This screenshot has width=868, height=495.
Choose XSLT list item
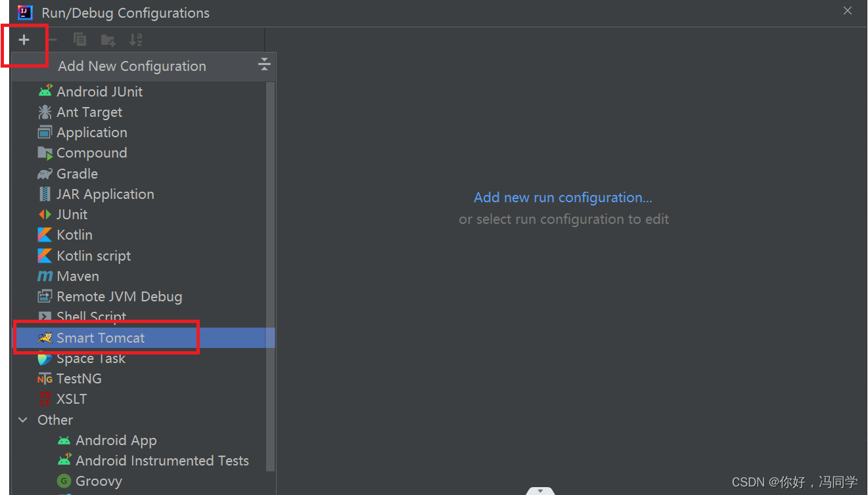tap(143, 399)
